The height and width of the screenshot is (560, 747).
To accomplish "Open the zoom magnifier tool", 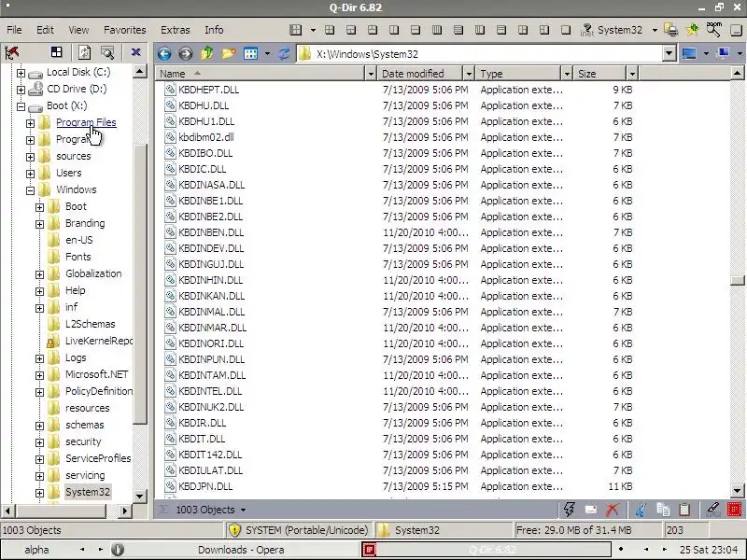I will (x=713, y=30).
